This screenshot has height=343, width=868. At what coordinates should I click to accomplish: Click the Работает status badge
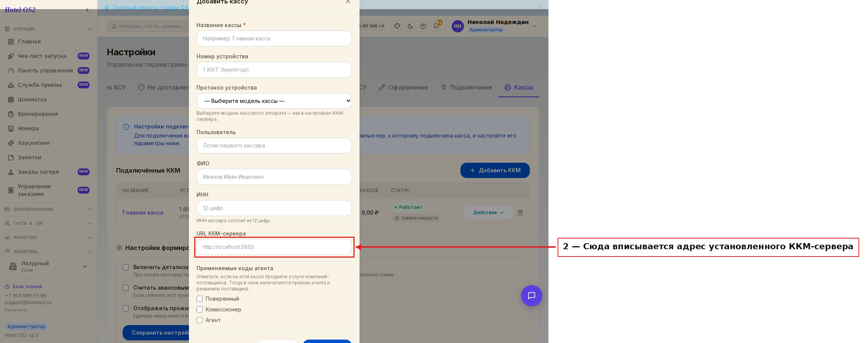tap(408, 207)
